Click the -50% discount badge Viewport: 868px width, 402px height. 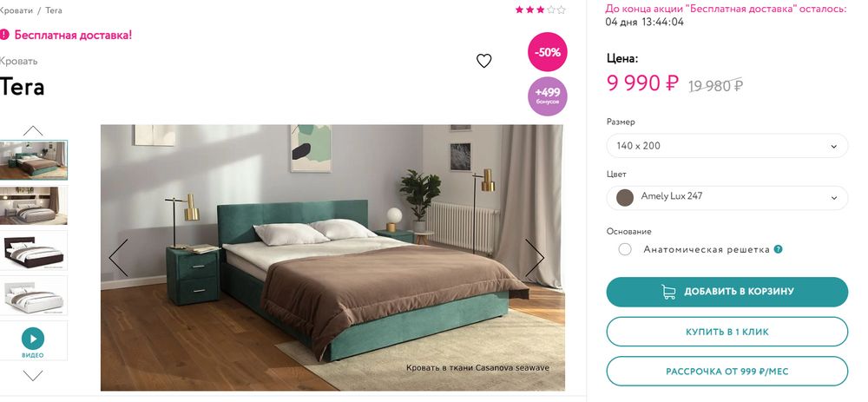pyautogui.click(x=548, y=52)
